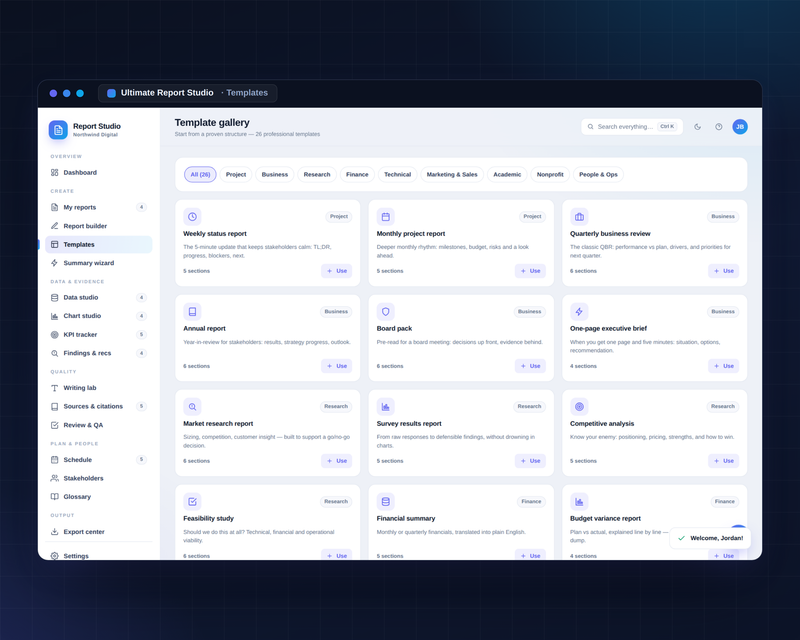Filter templates by Marketing & Sales

click(452, 175)
